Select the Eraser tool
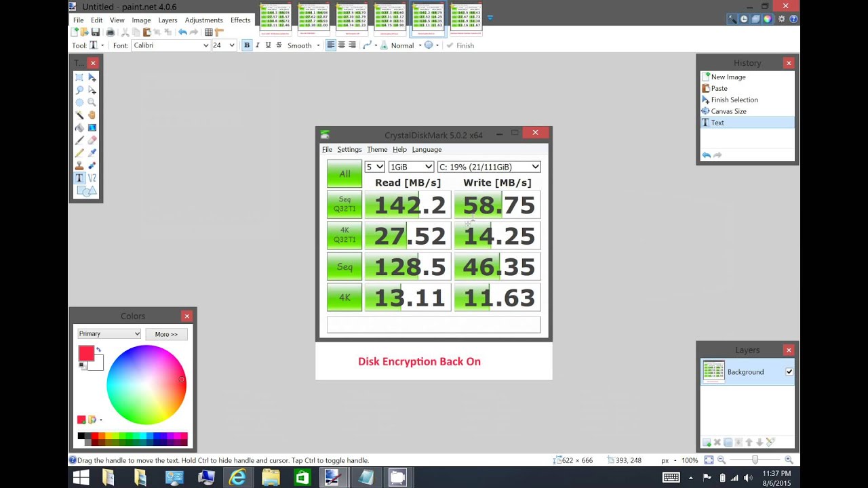Screen dimensions: 868x488 tap(92, 140)
